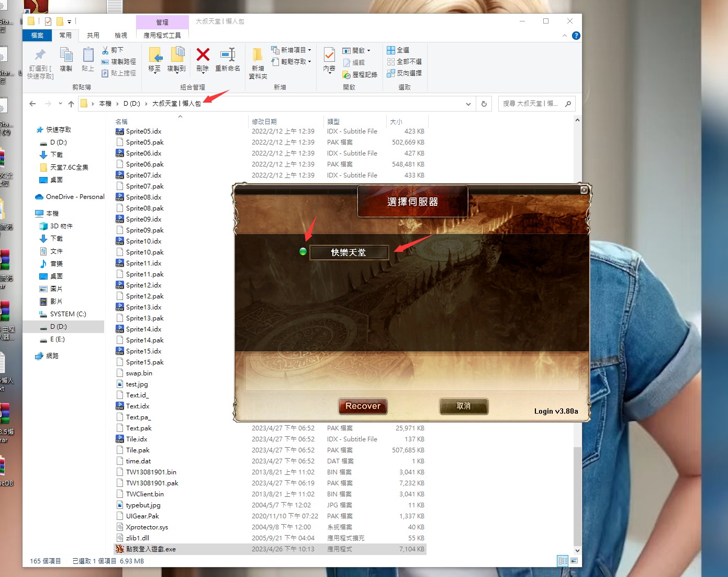The image size is (728, 577).
Task: Click the Cut scissors icon
Action: (105, 50)
